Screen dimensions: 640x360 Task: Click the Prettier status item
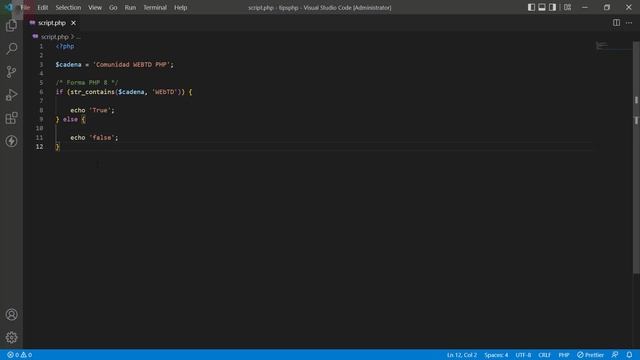(x=590, y=355)
